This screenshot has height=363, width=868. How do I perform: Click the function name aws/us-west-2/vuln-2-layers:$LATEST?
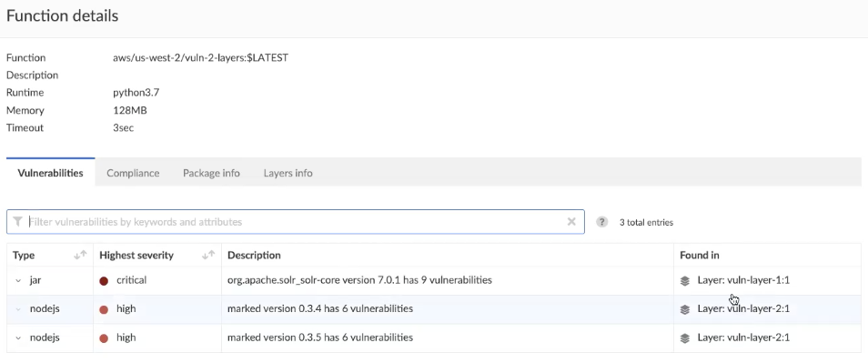(200, 57)
